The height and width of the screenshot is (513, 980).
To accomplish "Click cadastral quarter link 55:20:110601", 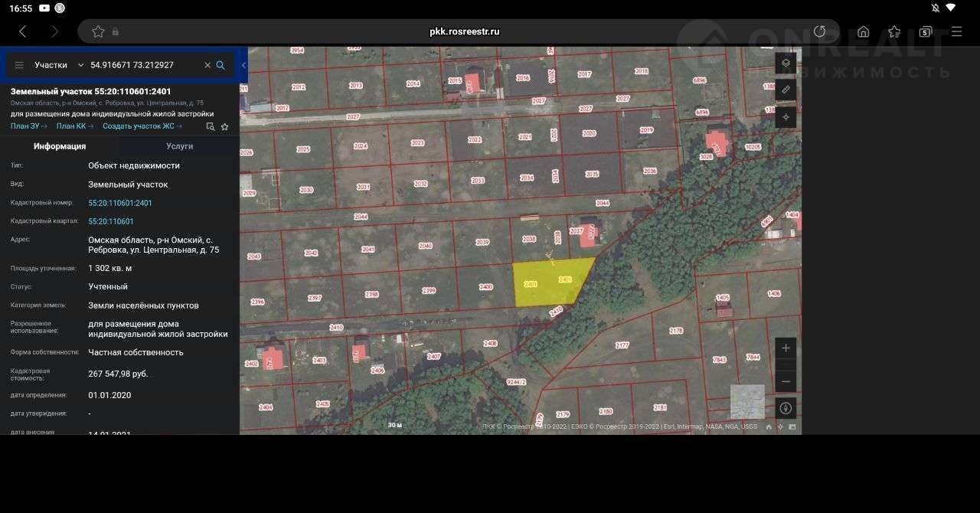I will click(111, 221).
